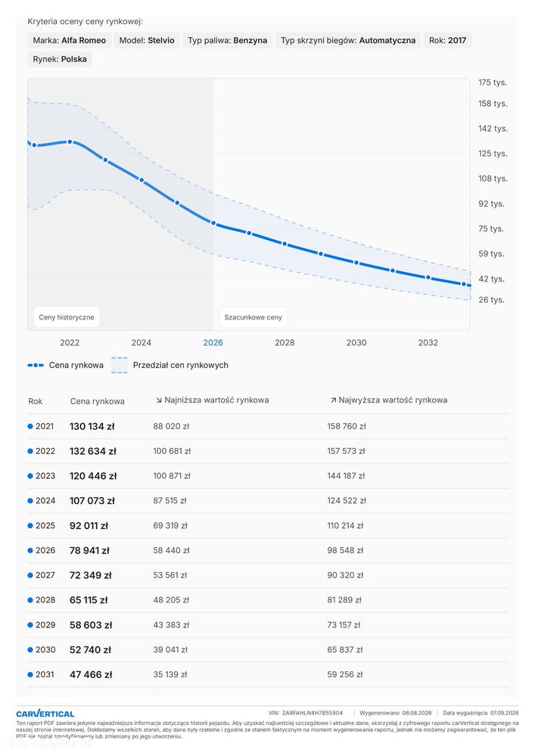Click the chart data point at 2026
Screen dimensions: 535x756
pyautogui.click(x=213, y=222)
